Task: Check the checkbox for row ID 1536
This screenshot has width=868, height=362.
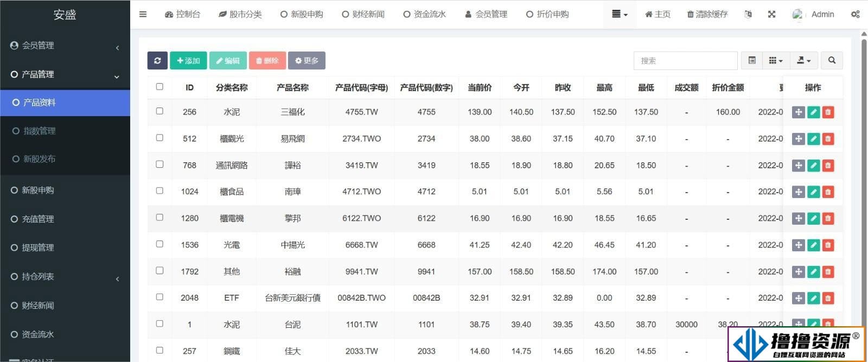Action: (159, 244)
